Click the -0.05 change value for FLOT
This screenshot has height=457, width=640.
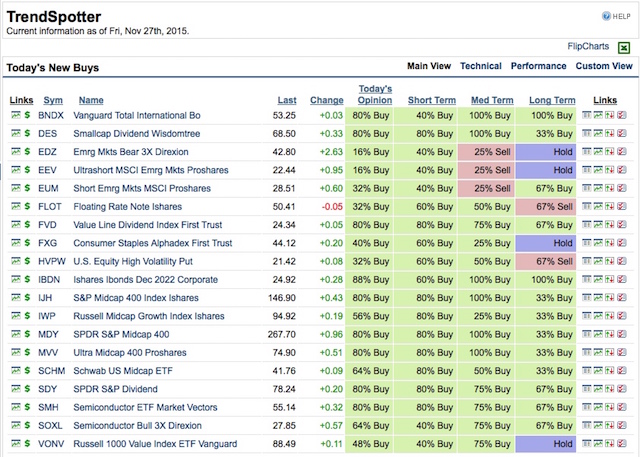point(332,207)
